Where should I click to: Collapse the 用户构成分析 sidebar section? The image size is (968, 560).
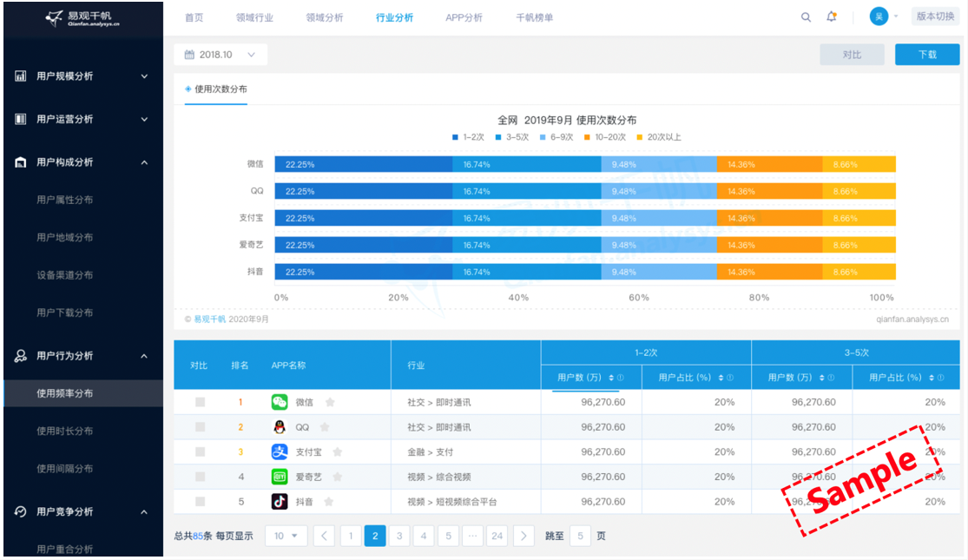pyautogui.click(x=144, y=162)
